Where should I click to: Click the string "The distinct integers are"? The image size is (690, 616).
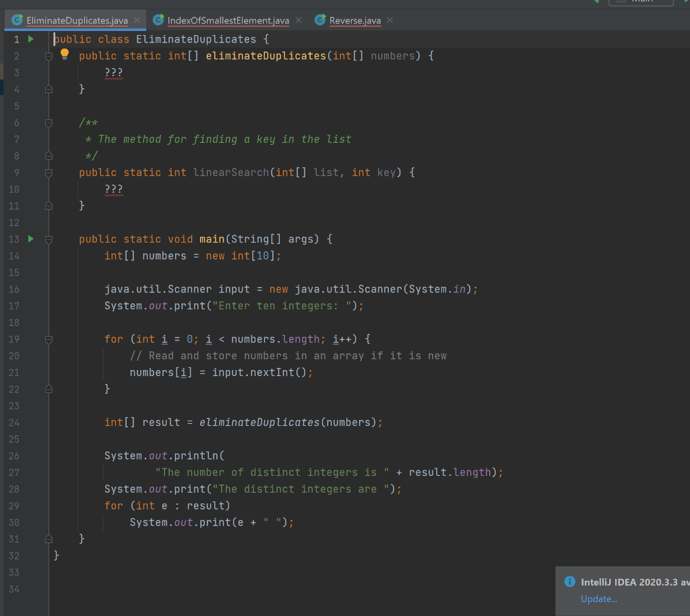pos(301,489)
